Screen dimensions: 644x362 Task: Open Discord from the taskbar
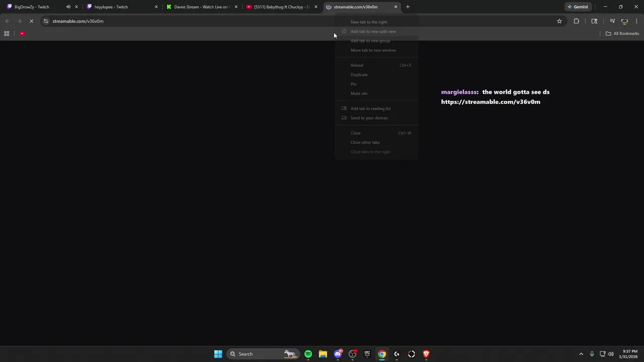[338, 354]
